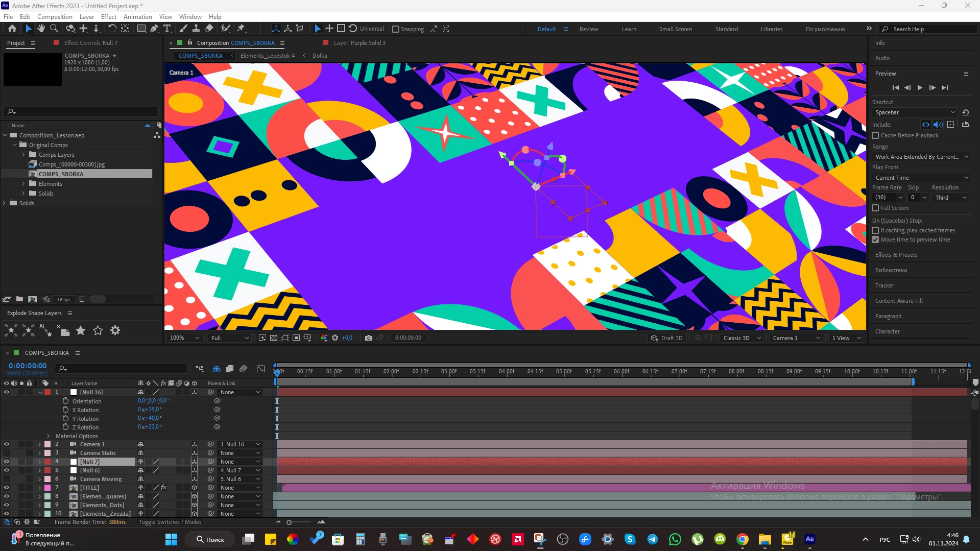Select the Hand tool
This screenshot has width=980, height=551.
(x=41, y=29)
